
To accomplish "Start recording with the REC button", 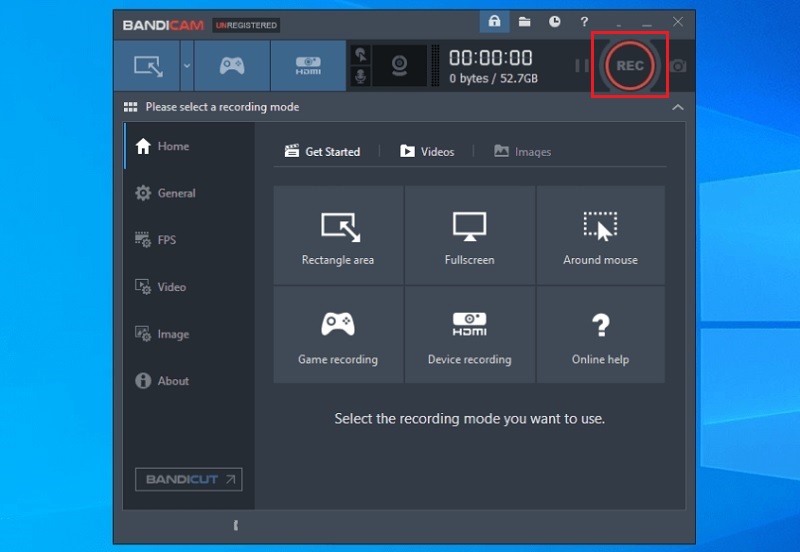I will click(x=630, y=65).
